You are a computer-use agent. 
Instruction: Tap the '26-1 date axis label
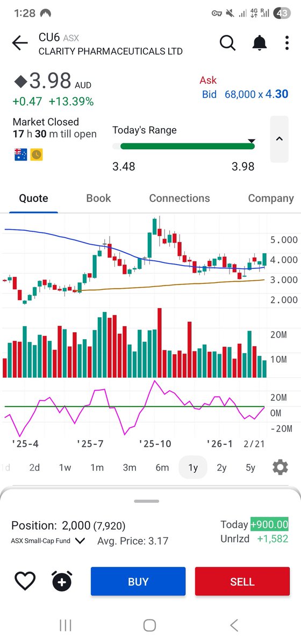(x=220, y=444)
